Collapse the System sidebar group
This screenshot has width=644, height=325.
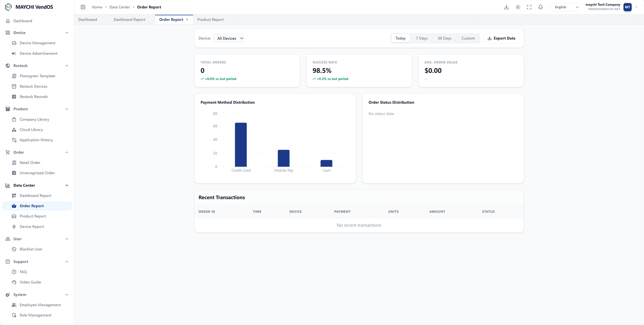coord(67,295)
